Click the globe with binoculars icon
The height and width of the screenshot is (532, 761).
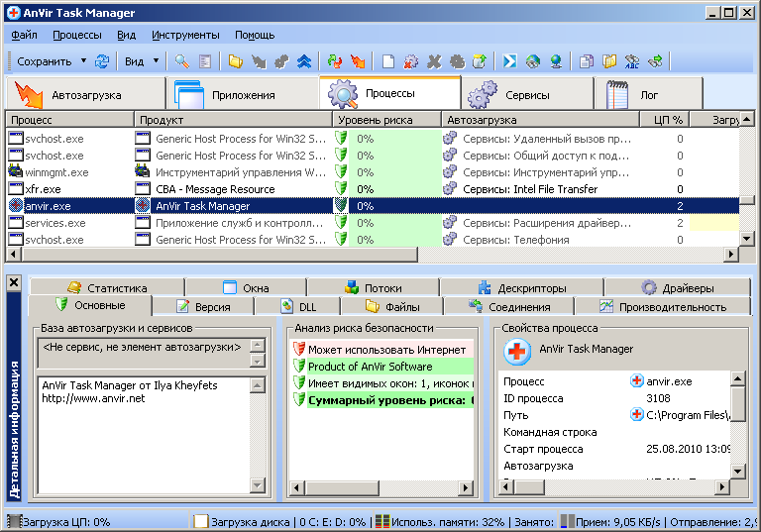click(533, 61)
